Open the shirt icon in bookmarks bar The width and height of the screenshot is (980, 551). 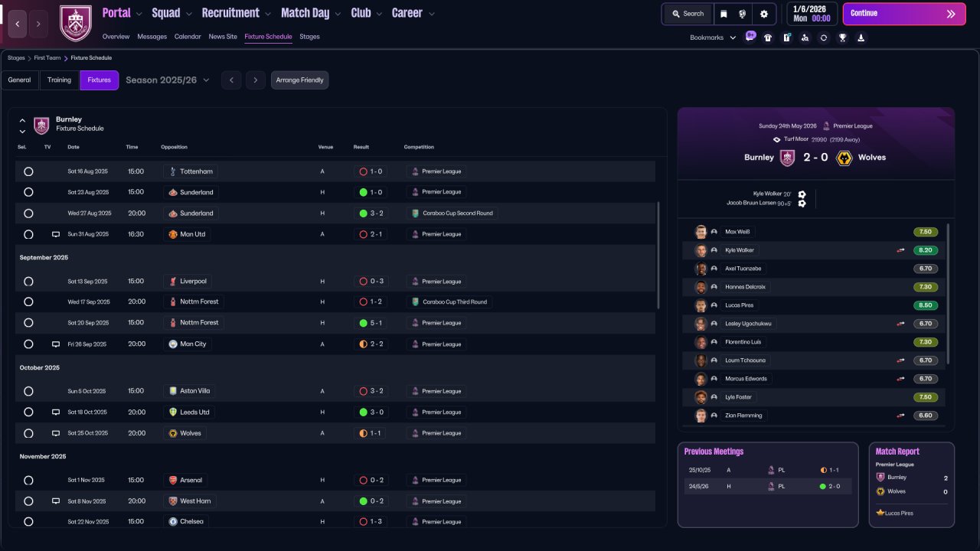768,37
